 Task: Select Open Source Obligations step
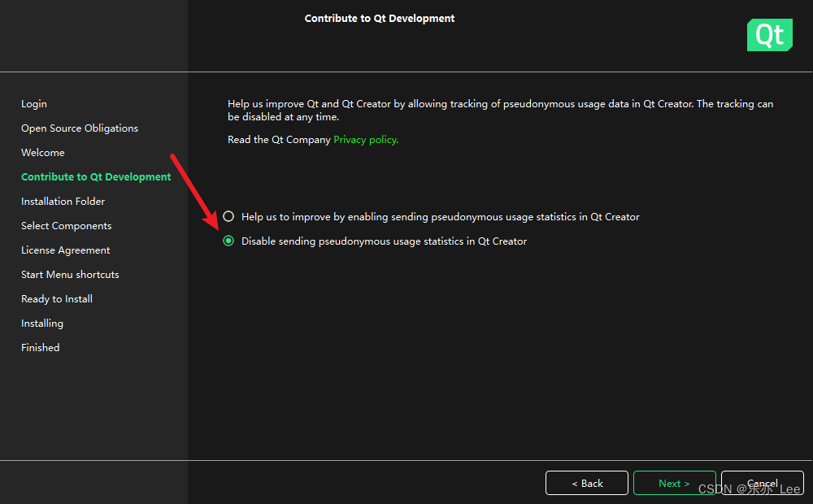tap(80, 128)
